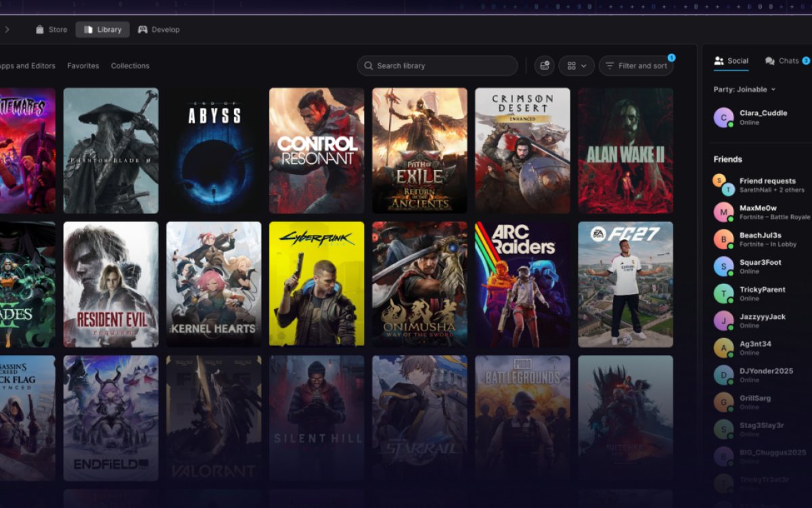Viewport: 812px width, 508px height.
Task: Open the Chats panel tab
Action: coord(786,61)
